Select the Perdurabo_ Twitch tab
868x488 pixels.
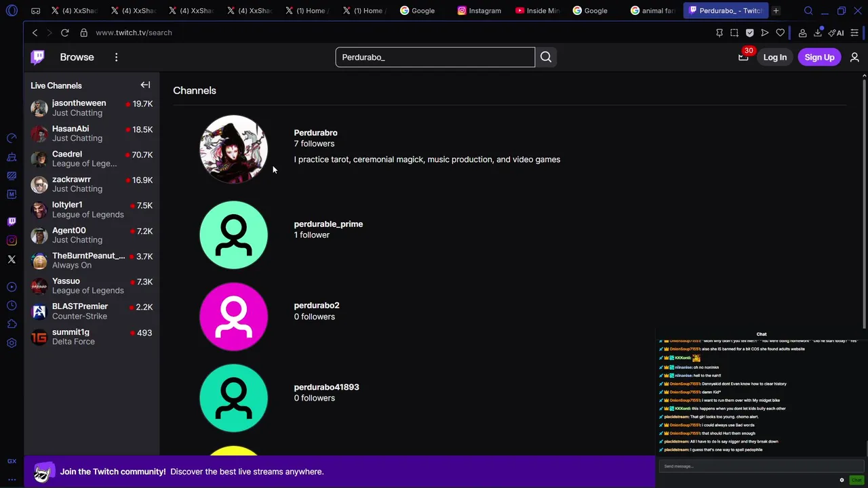tap(724, 11)
